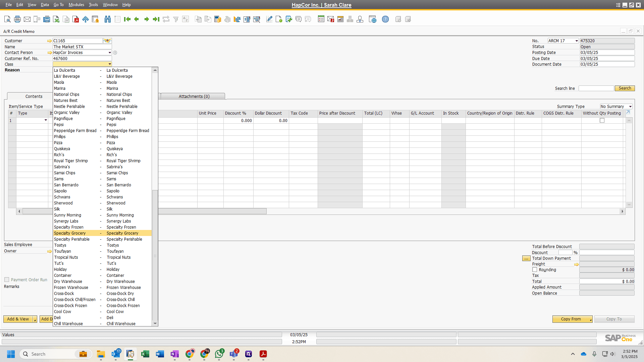Screen dimensions: 644x362
Task: Open the Data menu
Action: click(x=45, y=5)
